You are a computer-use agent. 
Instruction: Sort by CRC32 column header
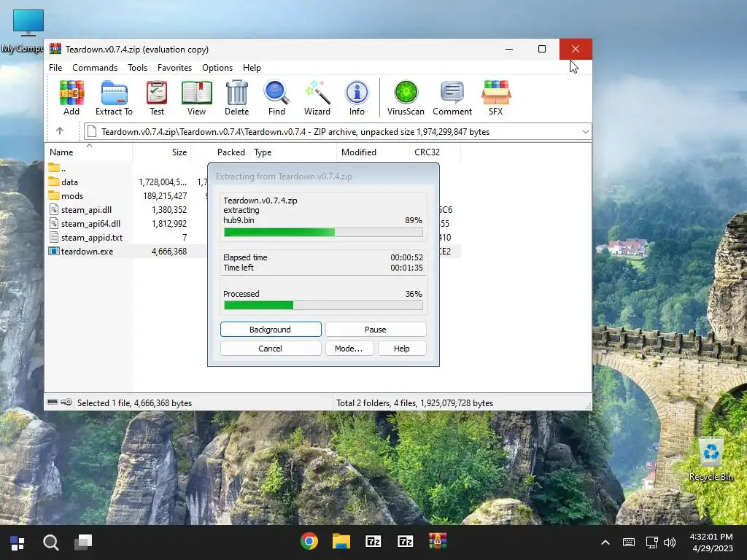click(435, 152)
